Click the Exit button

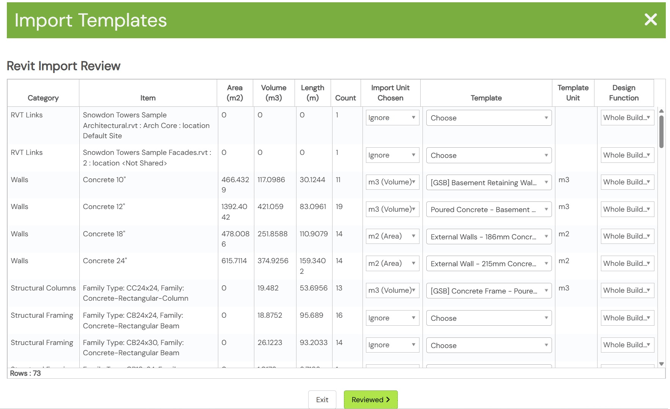[x=322, y=400]
